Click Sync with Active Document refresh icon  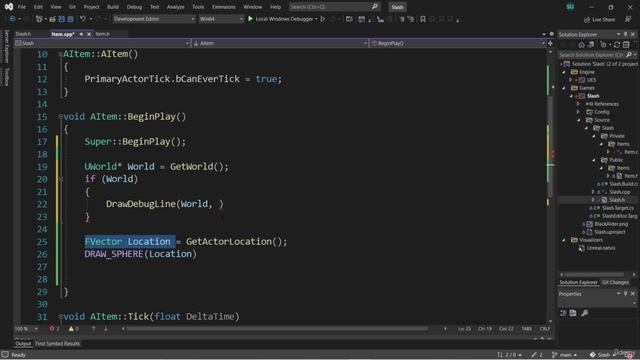(617, 45)
